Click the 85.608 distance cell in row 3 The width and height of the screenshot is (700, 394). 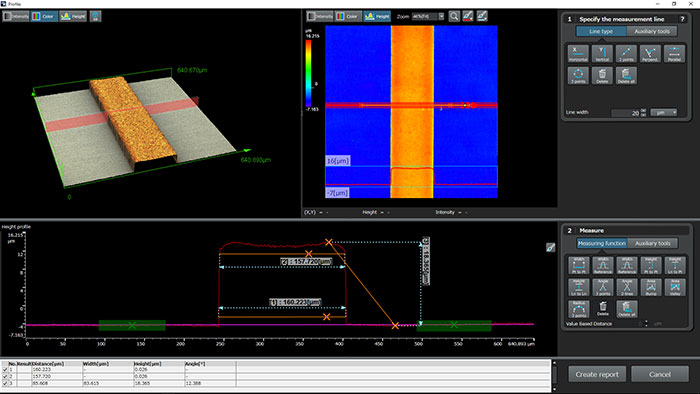pos(57,383)
